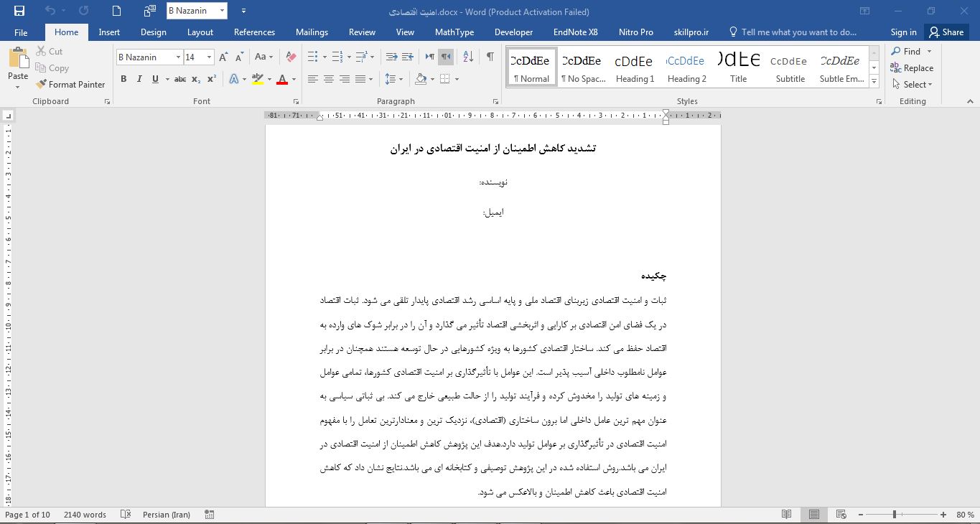Click the Undo arrow icon
Image resolution: width=980 pixels, height=524 pixels.
50,11
